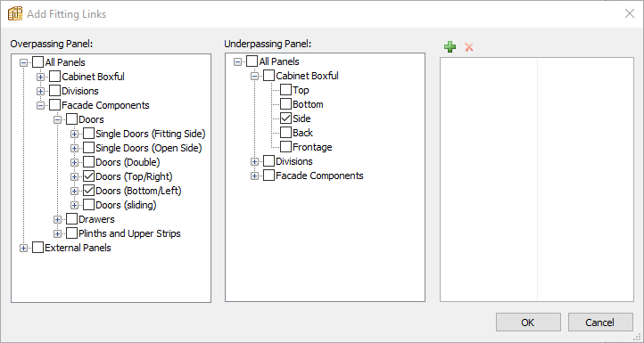
Task: Uncheck the Side checkbox in Underpassing Panel
Action: [x=285, y=118]
